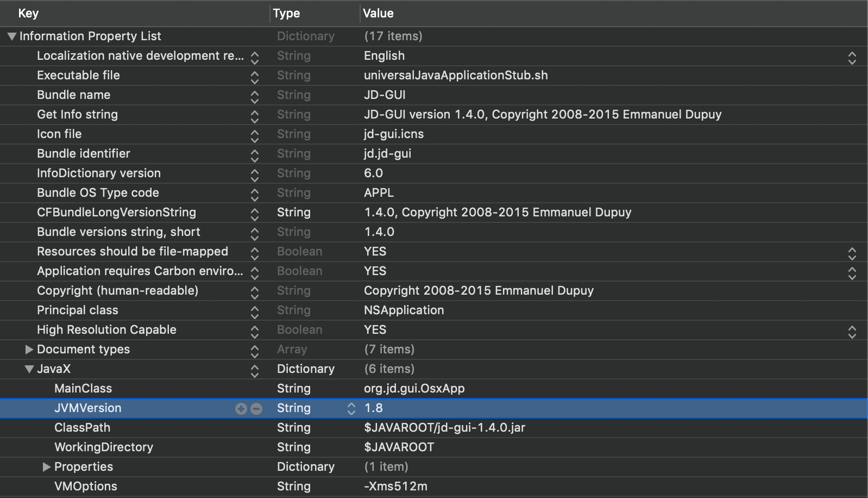The height and width of the screenshot is (498, 868).
Task: Open key stepper for Resources should be file-mapped
Action: pos(255,254)
